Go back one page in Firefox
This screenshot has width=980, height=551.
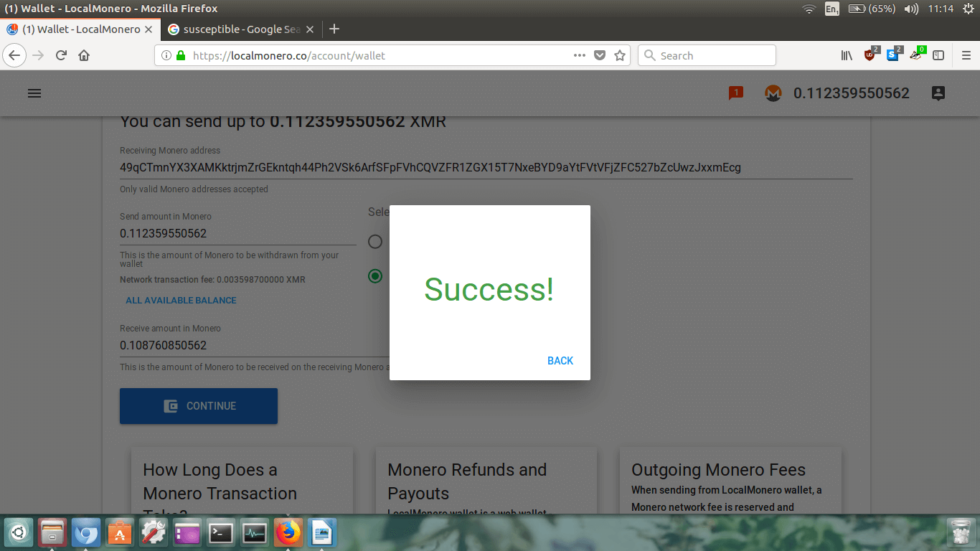click(x=15, y=55)
